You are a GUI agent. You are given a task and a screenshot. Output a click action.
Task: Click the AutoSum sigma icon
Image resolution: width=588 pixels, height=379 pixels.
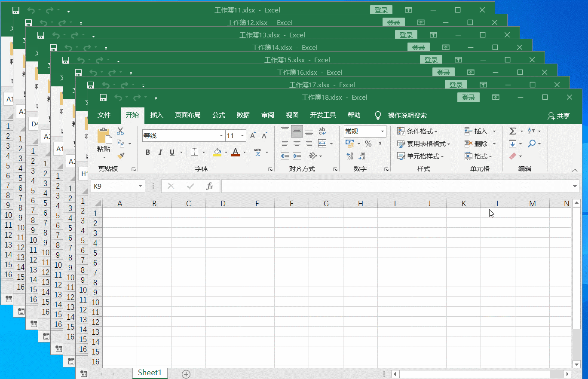click(512, 131)
